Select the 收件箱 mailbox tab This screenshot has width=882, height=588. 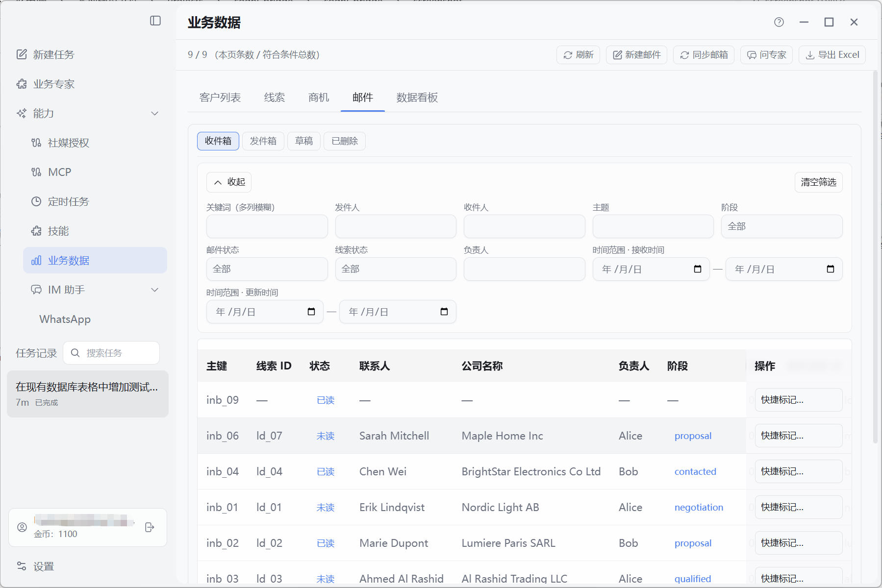pyautogui.click(x=218, y=141)
